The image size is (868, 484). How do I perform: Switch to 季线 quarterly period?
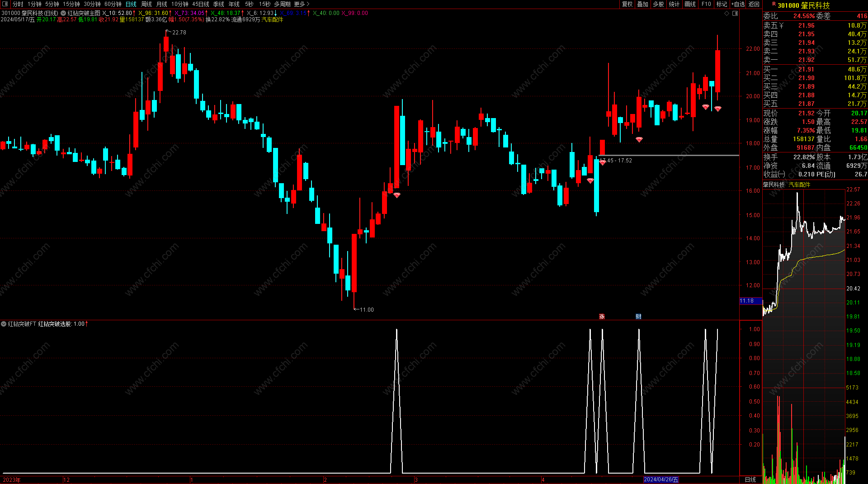[219, 4]
